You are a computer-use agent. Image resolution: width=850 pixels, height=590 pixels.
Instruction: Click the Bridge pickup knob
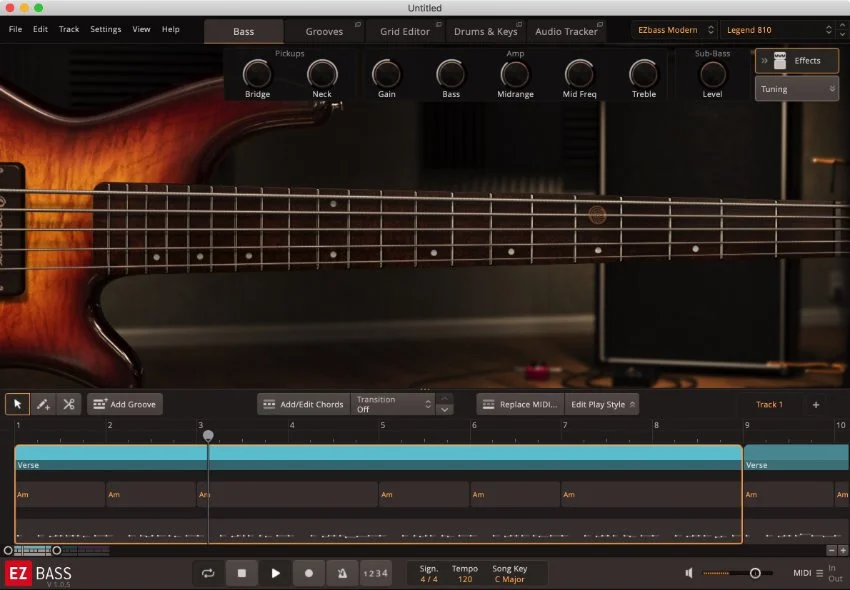click(x=257, y=74)
